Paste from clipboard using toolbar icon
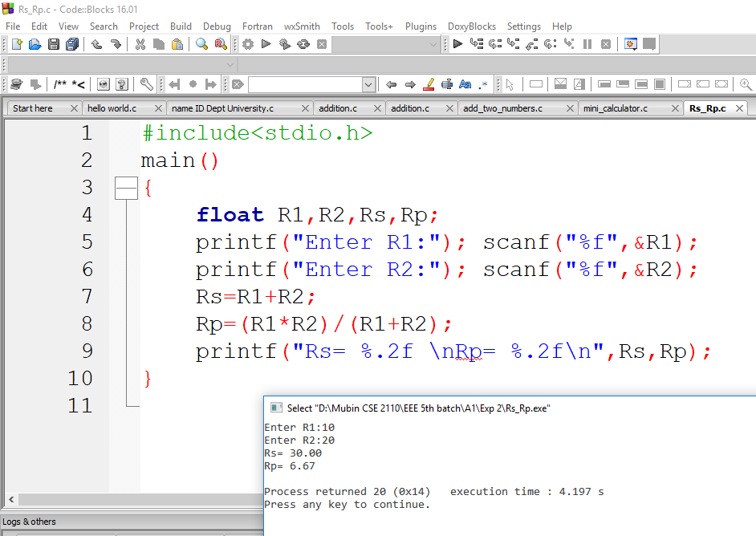The image size is (756, 536). [177, 44]
